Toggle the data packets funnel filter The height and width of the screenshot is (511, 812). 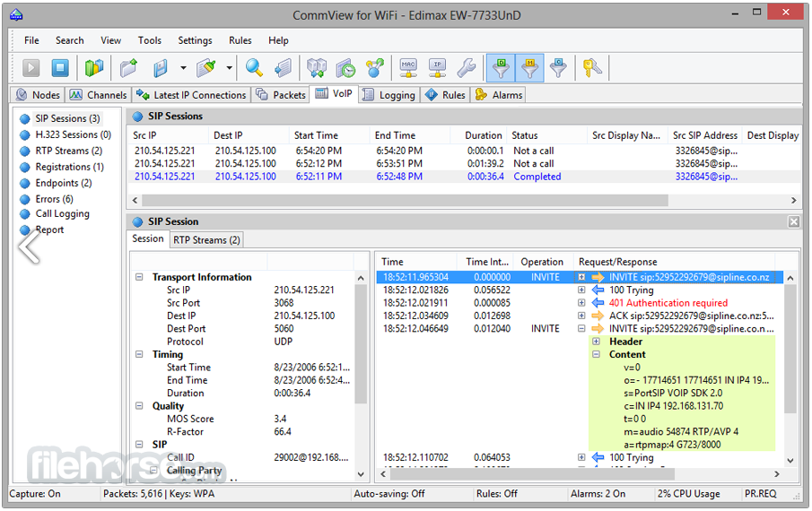tap(501, 68)
